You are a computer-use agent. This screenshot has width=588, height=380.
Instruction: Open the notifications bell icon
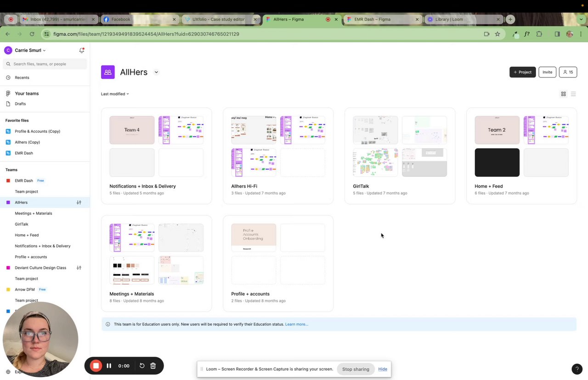pyautogui.click(x=82, y=50)
